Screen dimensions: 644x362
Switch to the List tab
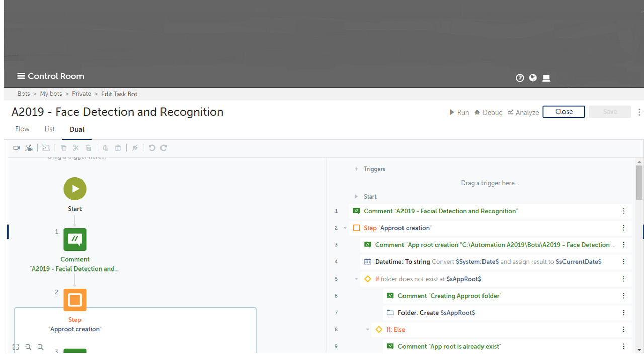coord(49,129)
